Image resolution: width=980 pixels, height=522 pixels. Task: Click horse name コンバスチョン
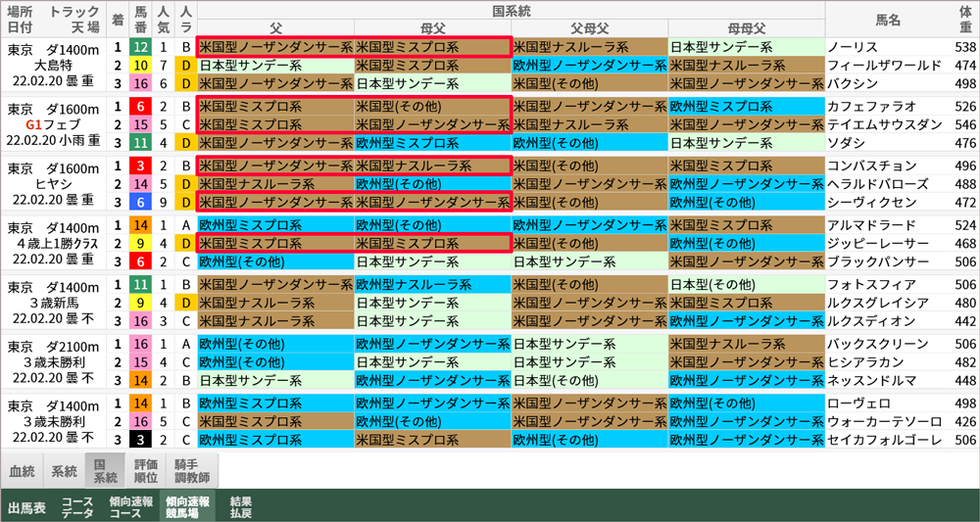click(870, 166)
